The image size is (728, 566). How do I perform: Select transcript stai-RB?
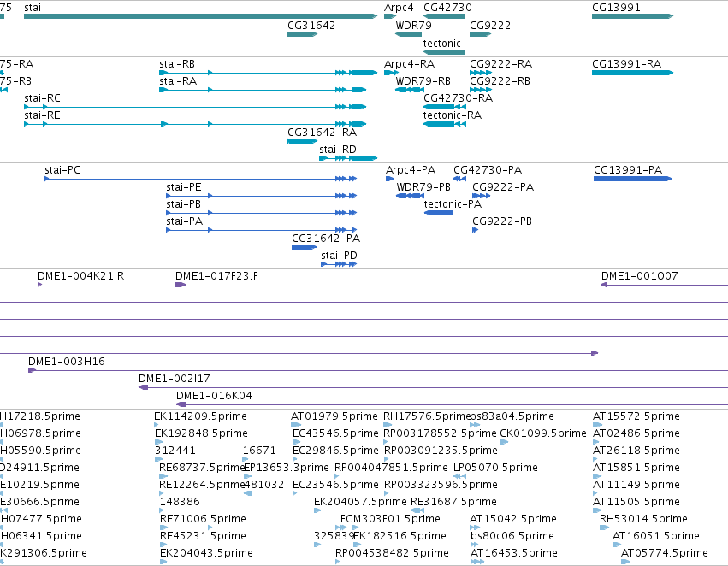[x=268, y=73]
